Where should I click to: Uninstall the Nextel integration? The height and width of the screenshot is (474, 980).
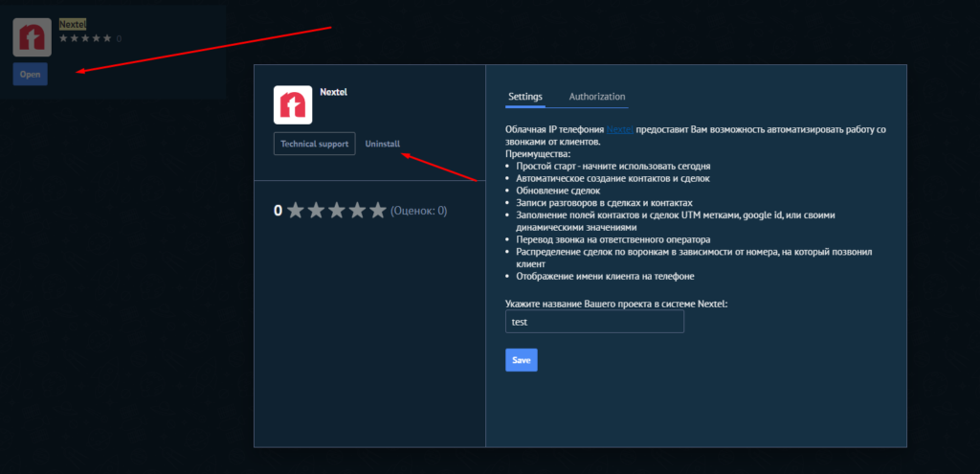[383, 145]
